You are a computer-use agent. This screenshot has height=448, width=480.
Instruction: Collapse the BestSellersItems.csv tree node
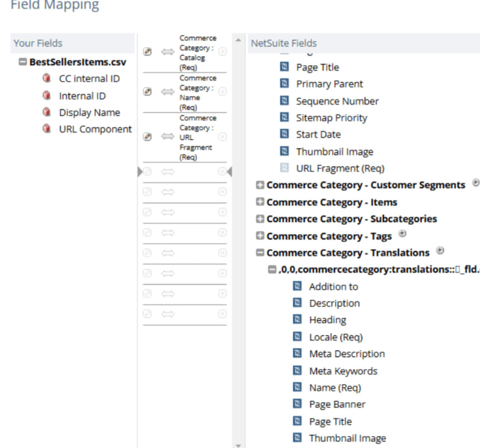[x=22, y=62]
